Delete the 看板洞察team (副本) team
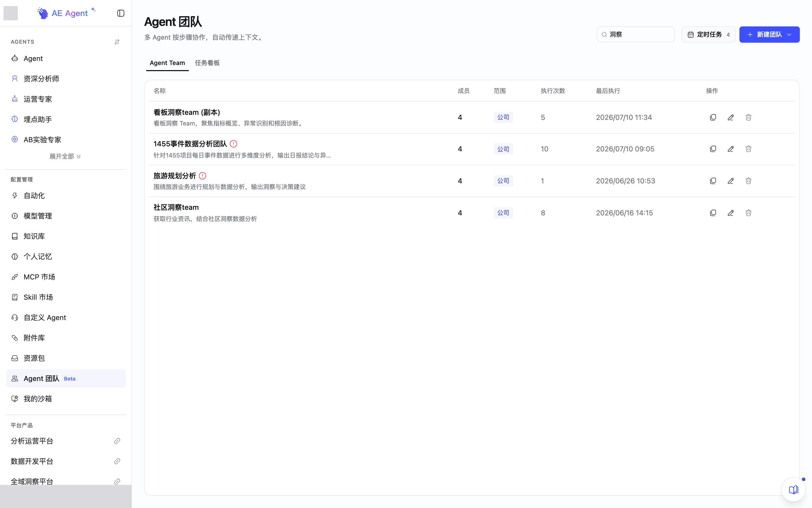Image resolution: width=812 pixels, height=508 pixels. 749,117
